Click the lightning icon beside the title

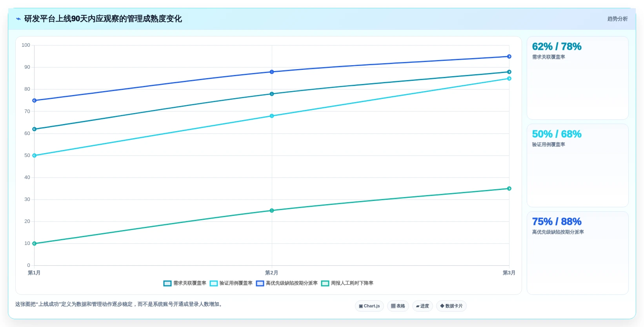pyautogui.click(x=18, y=19)
